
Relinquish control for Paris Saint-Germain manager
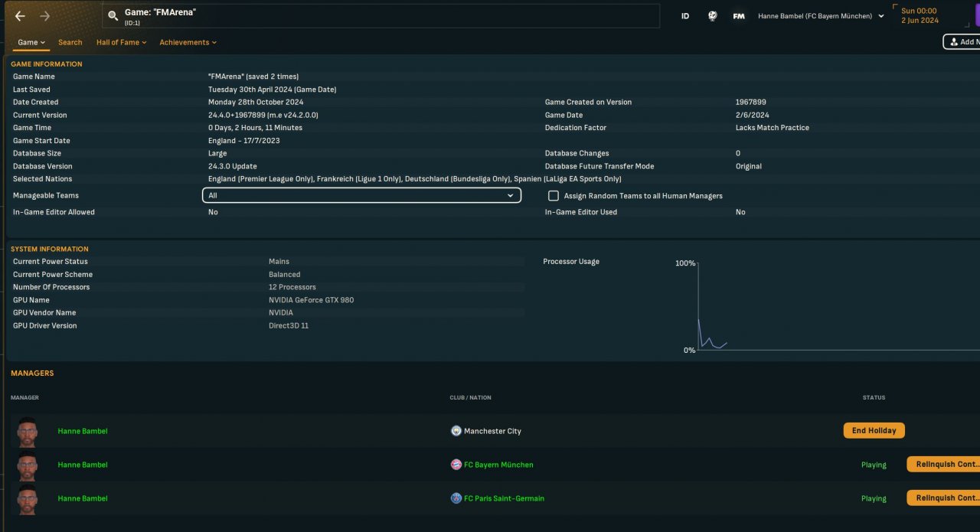pos(943,498)
